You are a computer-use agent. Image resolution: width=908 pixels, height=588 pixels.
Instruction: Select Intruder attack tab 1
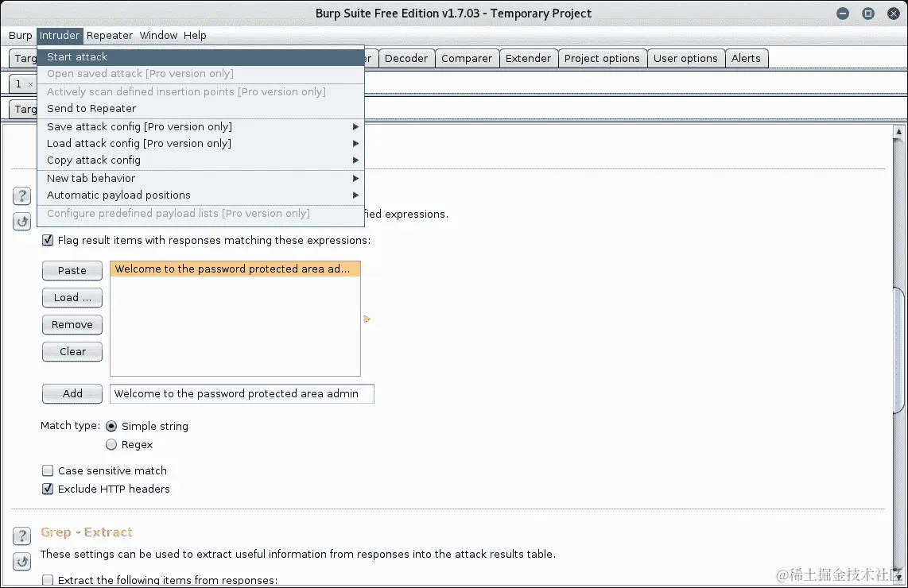pos(18,84)
